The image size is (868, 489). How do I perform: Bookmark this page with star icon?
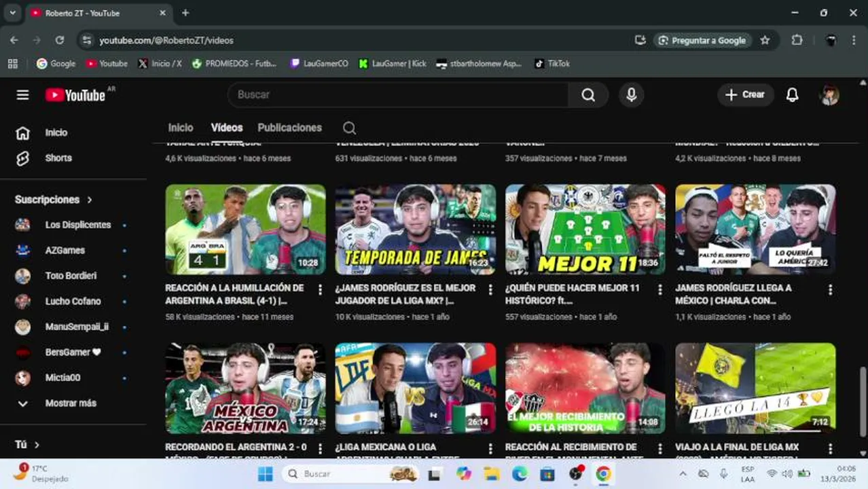(x=765, y=40)
